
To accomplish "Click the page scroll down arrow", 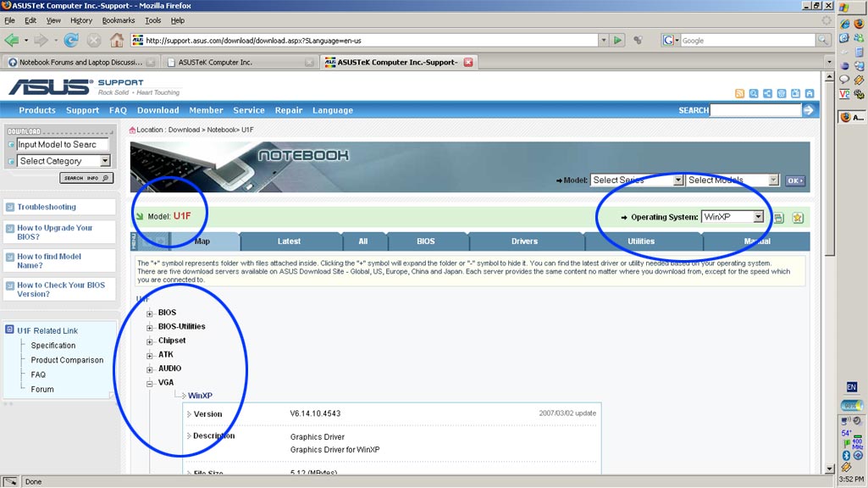I will tap(829, 469).
